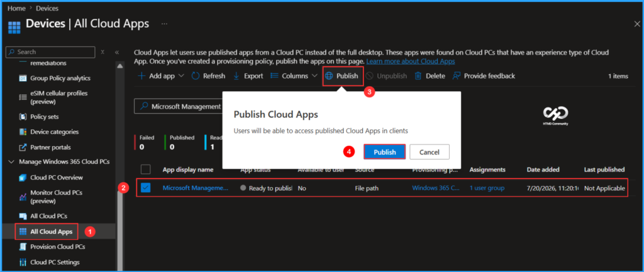Click the Group Policy analytics icon
This screenshot has width=644, height=272.
click(23, 78)
